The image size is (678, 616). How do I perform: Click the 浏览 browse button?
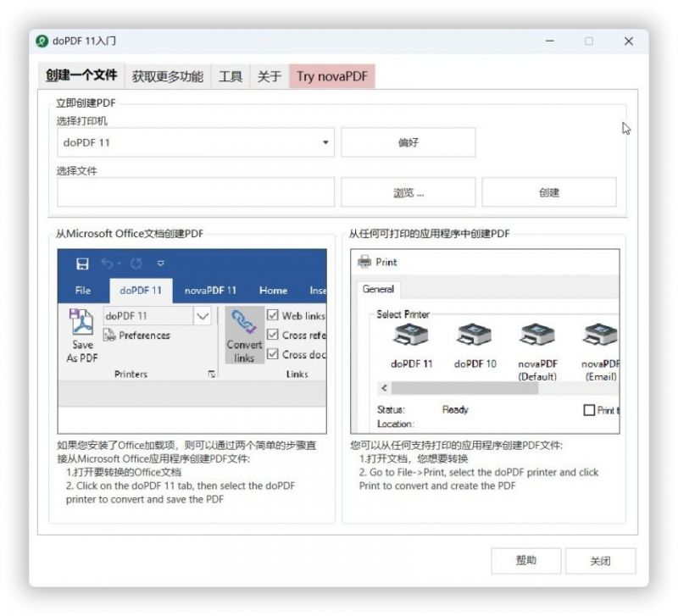click(408, 192)
